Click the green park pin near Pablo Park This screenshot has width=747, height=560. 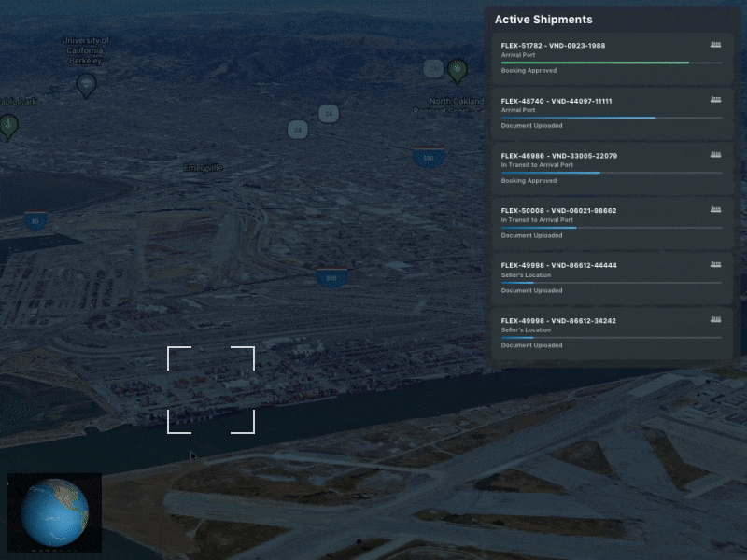tap(8, 127)
